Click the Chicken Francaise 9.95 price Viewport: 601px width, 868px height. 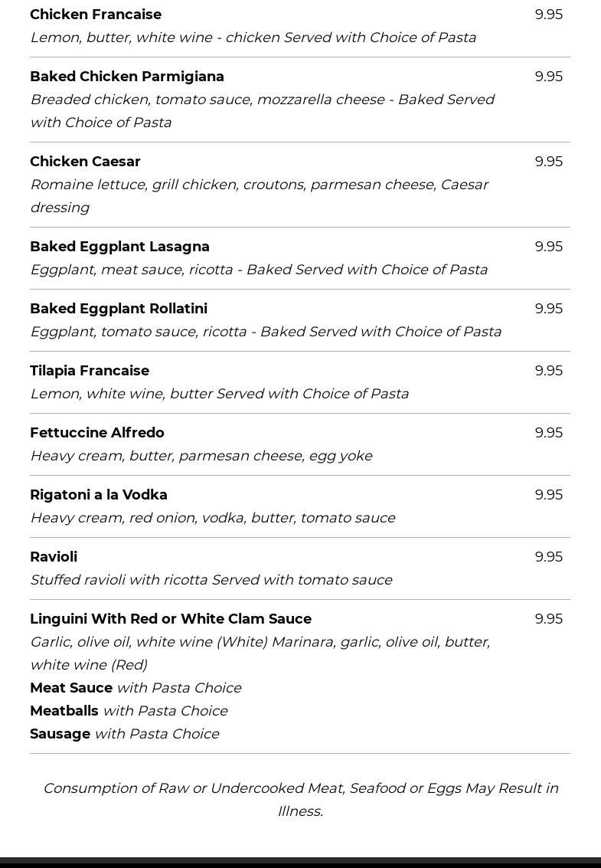[x=548, y=15]
